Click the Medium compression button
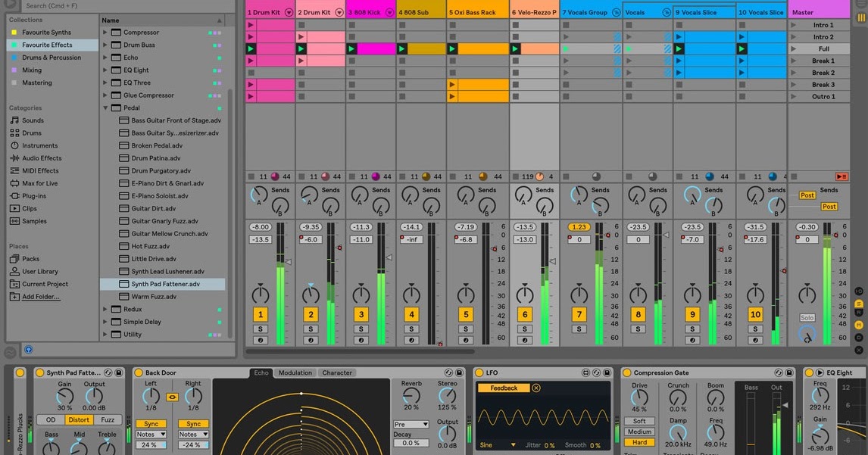 tap(639, 432)
